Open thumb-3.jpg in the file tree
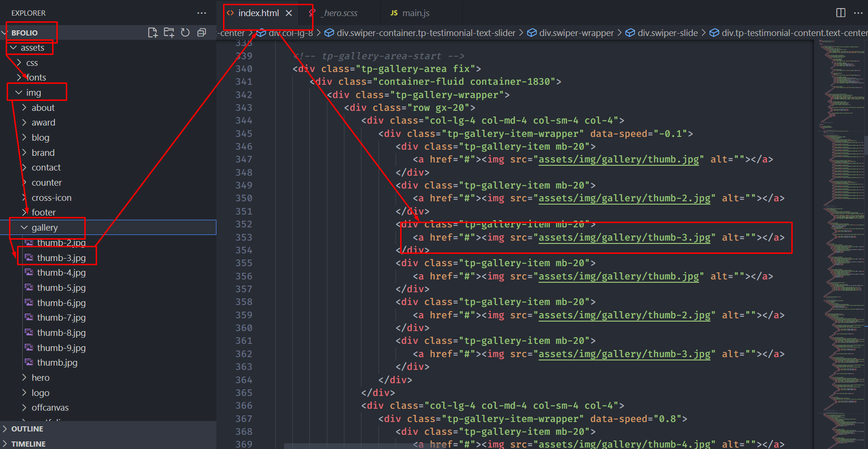This screenshot has height=449, width=868. (61, 258)
